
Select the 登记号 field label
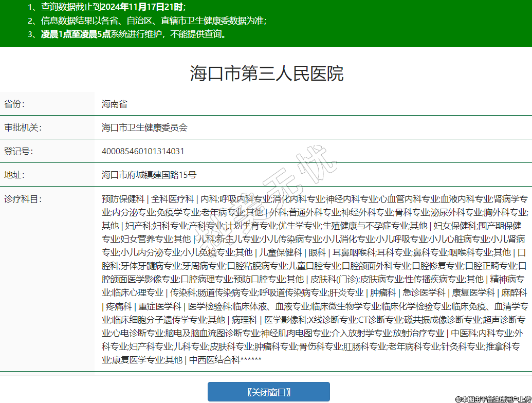(x=19, y=151)
